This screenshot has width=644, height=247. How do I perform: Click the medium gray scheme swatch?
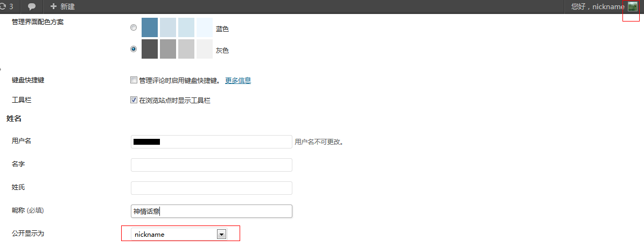(168, 49)
